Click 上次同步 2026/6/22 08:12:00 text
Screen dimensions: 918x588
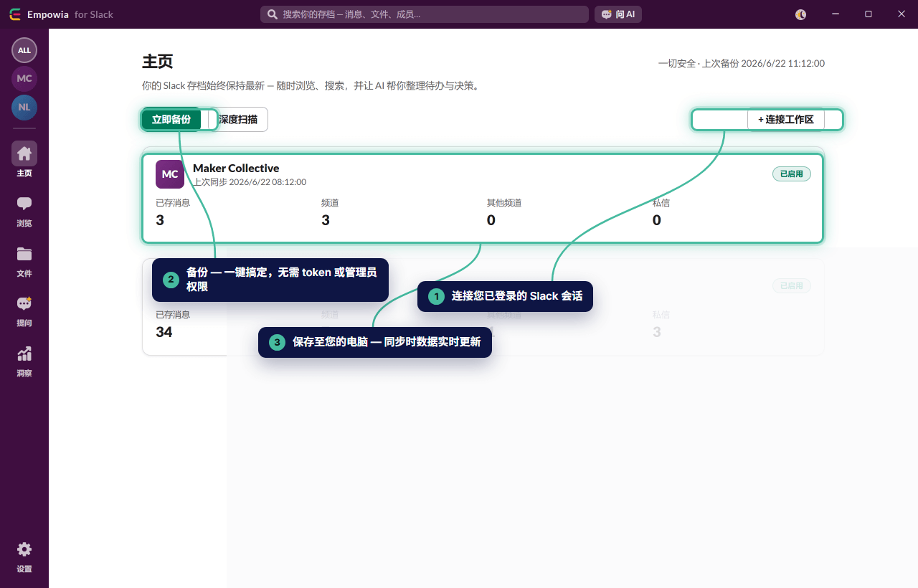point(250,182)
